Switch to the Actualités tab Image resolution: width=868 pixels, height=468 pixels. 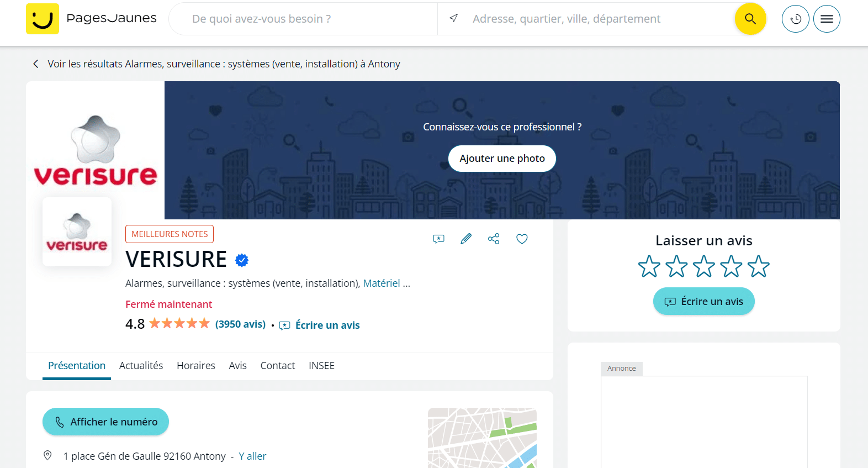(141, 366)
